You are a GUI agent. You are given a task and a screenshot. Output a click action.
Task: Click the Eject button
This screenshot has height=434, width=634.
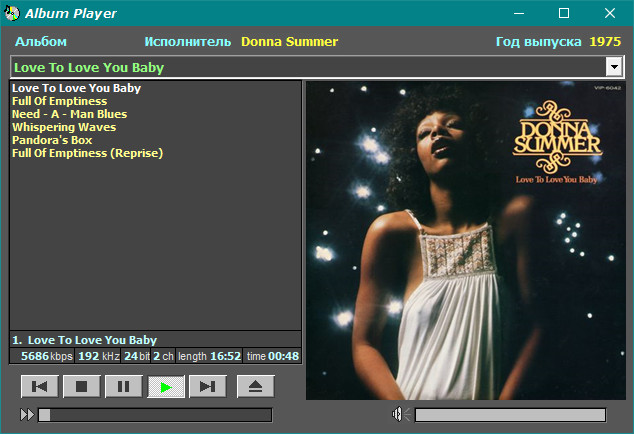click(256, 387)
